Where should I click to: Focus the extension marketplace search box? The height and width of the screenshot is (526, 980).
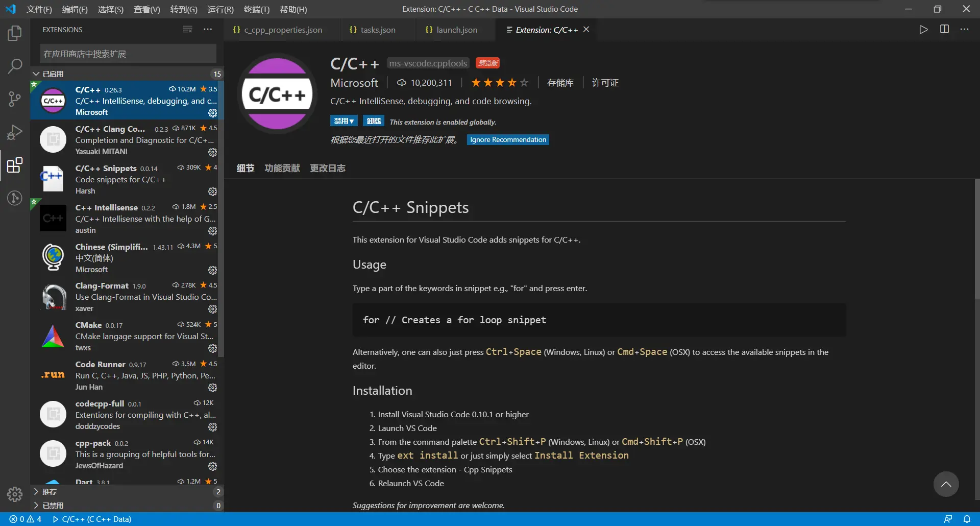point(128,54)
